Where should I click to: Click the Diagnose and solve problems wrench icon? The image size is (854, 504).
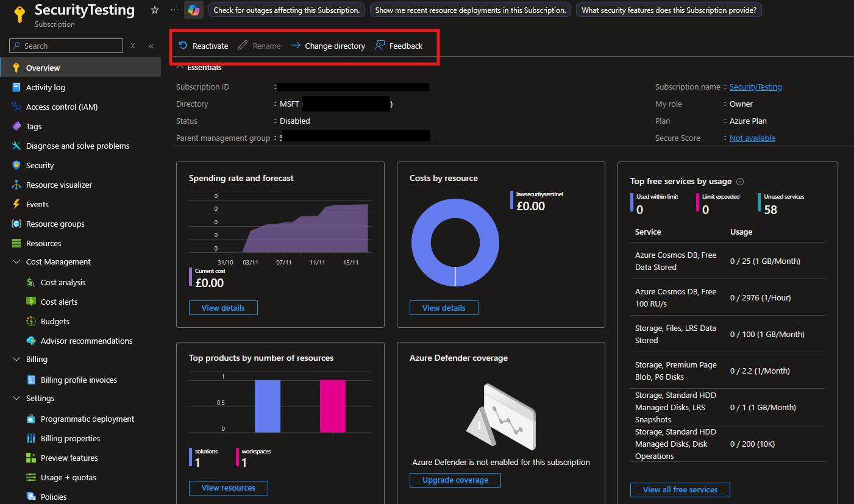click(x=16, y=146)
